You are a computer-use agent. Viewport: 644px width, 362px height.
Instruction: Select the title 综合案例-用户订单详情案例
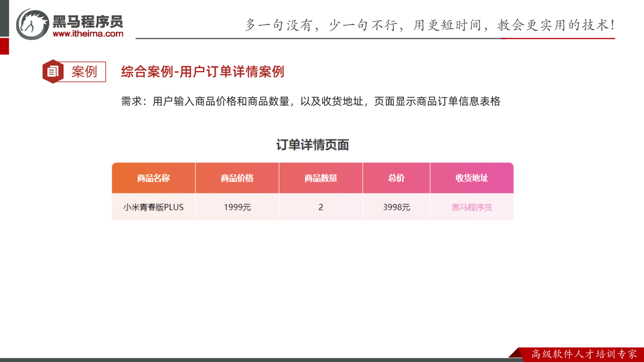[203, 72]
